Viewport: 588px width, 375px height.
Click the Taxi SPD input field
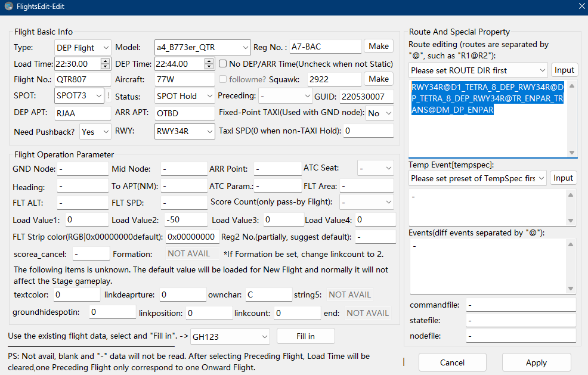tap(369, 131)
